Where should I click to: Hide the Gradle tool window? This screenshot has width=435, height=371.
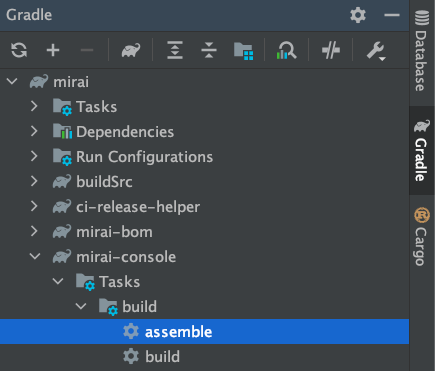(x=392, y=15)
